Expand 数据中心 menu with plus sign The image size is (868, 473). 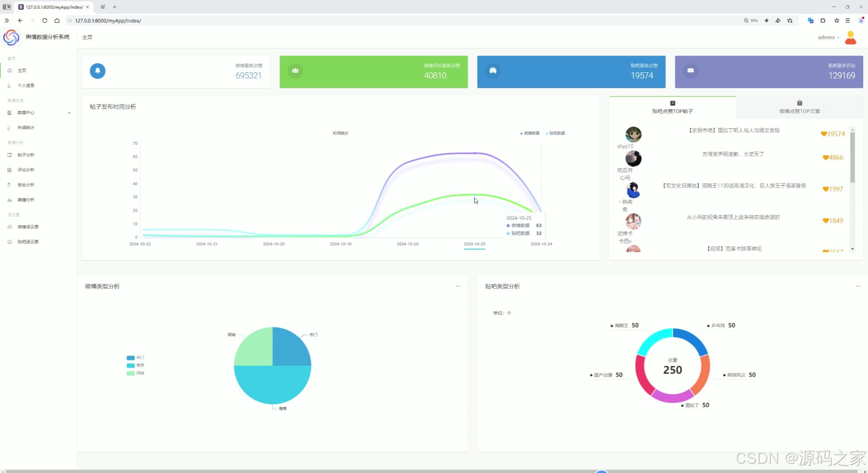pyautogui.click(x=69, y=113)
